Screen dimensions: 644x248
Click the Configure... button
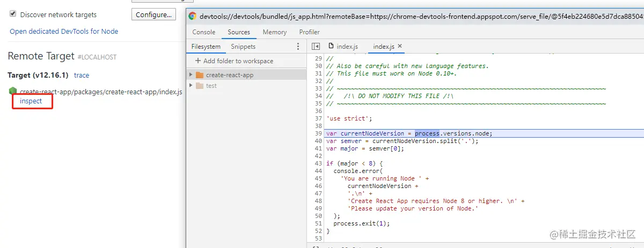tap(153, 14)
